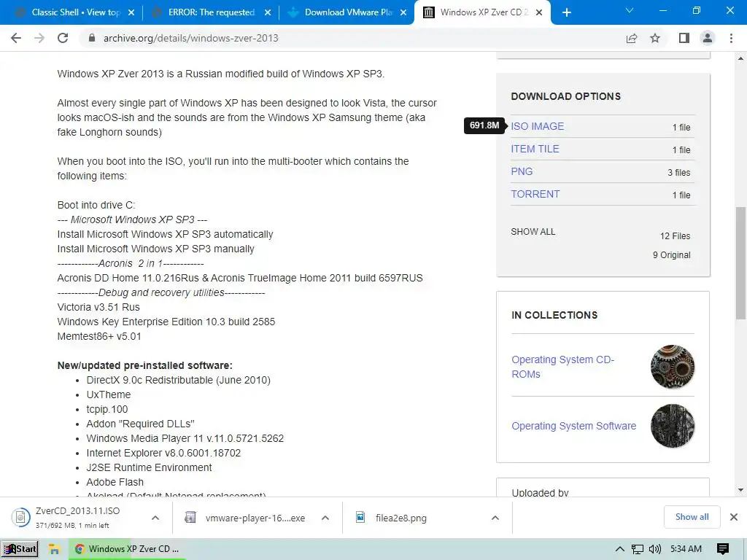The width and height of the screenshot is (747, 560).
Task: Click Chrome taskbar button Windows XP Zver
Action: tap(127, 549)
